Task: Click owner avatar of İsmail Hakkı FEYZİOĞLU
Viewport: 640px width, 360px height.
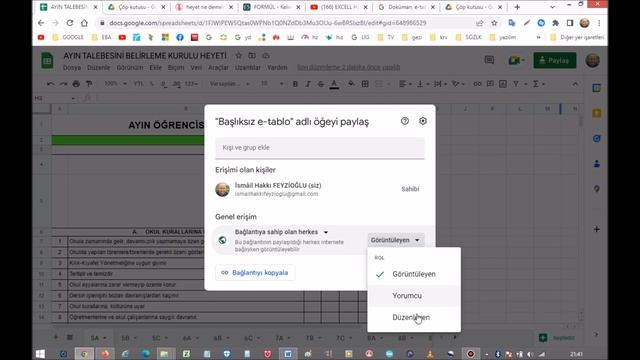Action: (222, 189)
